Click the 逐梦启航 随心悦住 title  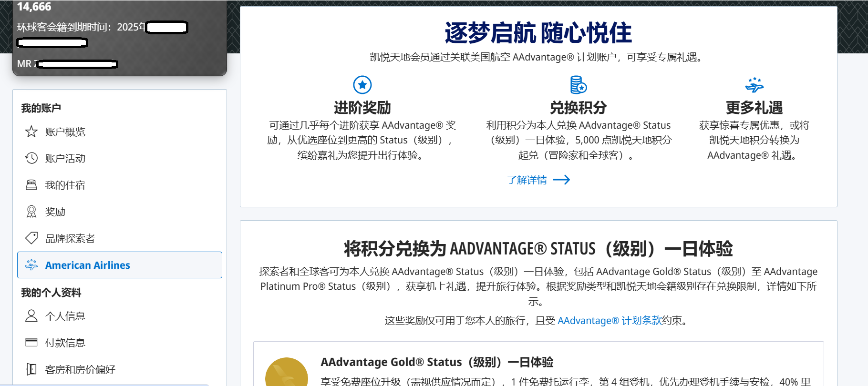(x=538, y=33)
